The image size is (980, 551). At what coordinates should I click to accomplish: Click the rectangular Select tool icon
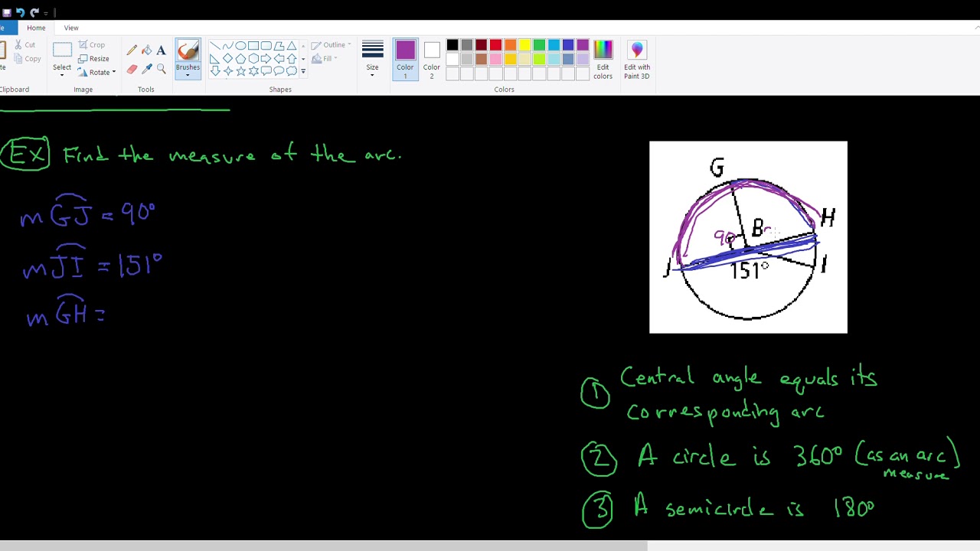(x=62, y=51)
